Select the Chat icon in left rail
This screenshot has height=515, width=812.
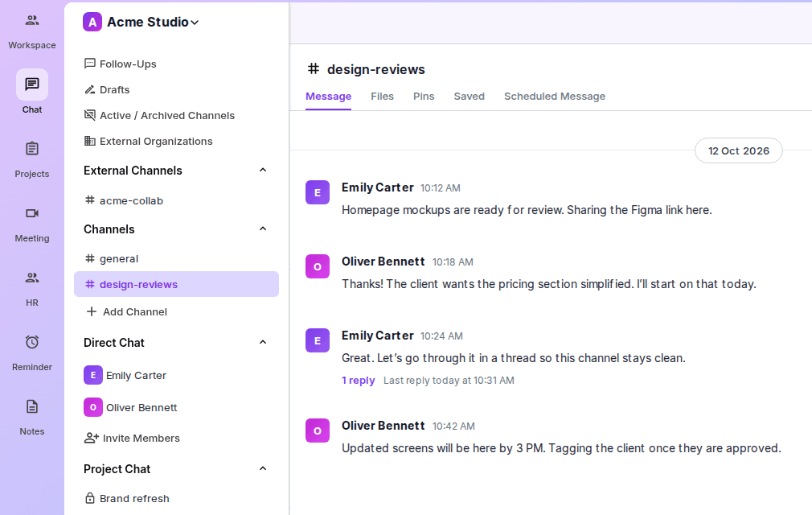pyautogui.click(x=32, y=84)
